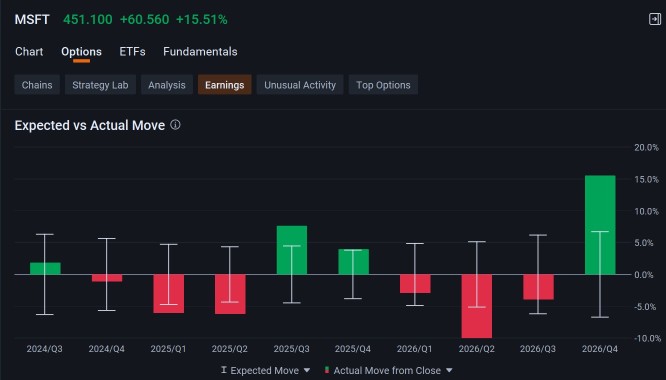
Task: Open Top Options
Action: click(x=383, y=85)
